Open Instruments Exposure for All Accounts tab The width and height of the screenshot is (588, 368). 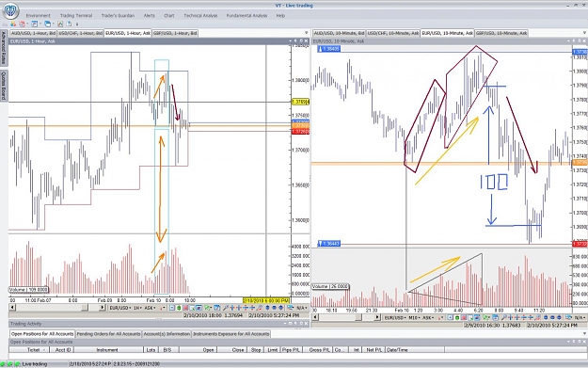click(x=231, y=334)
